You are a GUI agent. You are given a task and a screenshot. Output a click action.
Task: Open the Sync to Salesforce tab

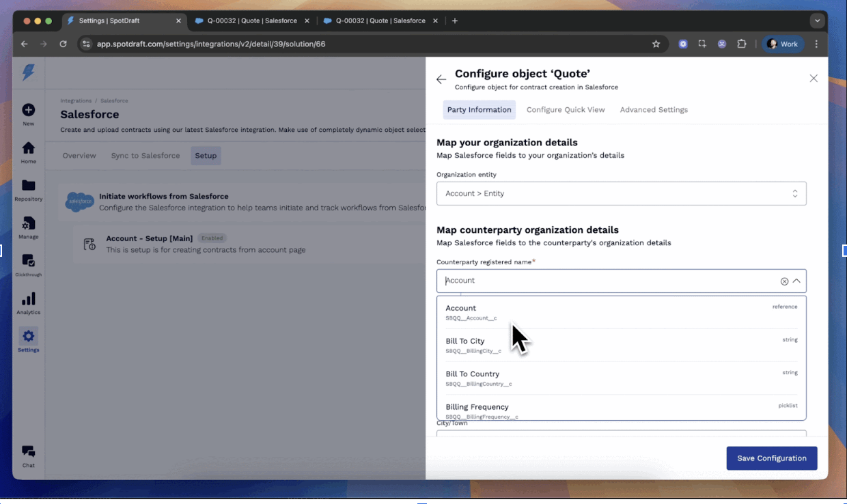point(145,156)
